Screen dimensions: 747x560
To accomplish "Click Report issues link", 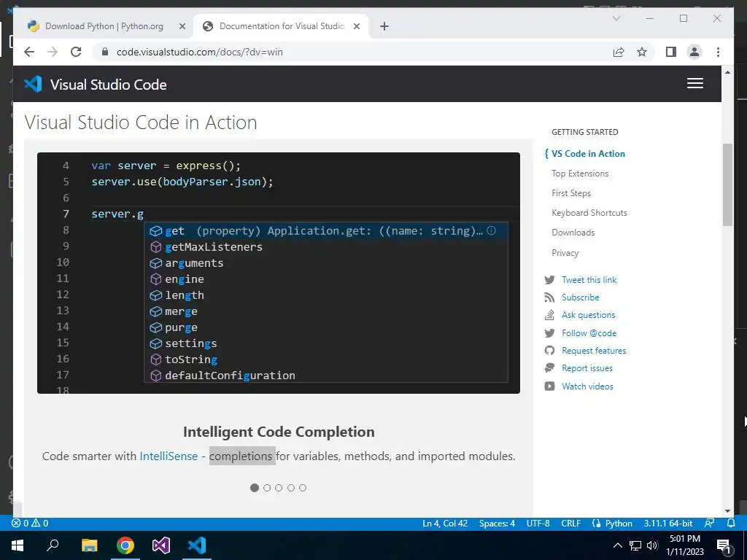I will pos(587,368).
